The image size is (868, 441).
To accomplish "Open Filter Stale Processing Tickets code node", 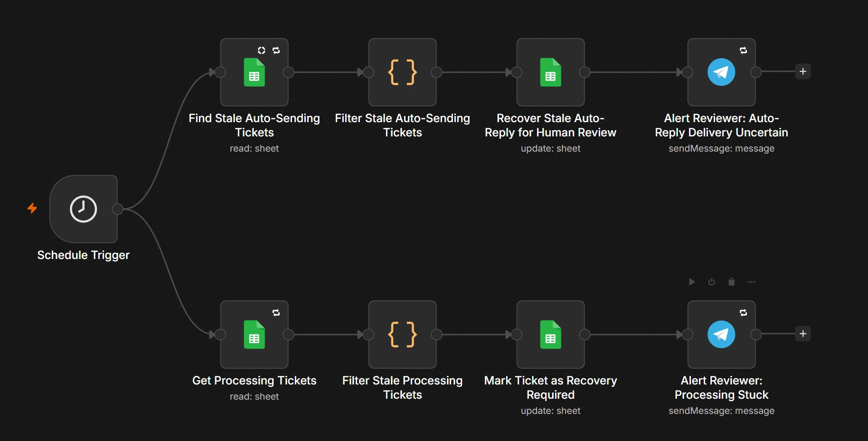I will pos(403,335).
